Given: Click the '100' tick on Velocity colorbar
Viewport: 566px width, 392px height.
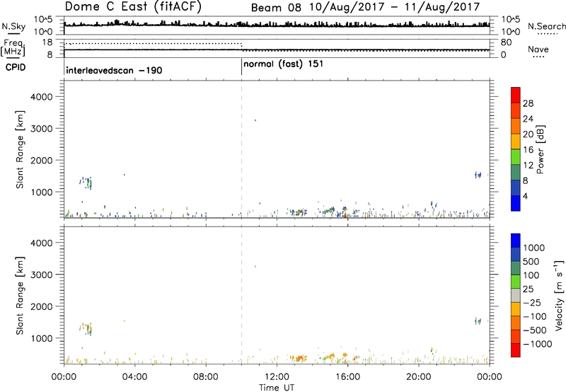Looking at the screenshot, I should pos(531,275).
